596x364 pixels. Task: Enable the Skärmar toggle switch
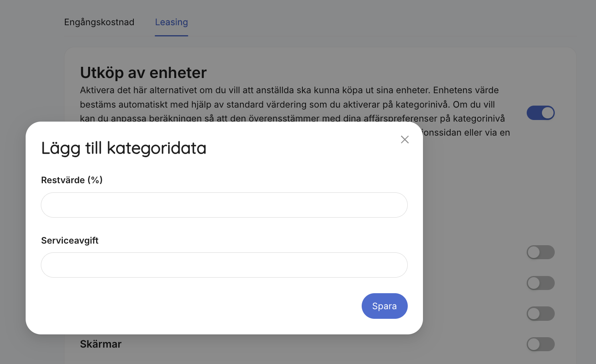(x=540, y=344)
